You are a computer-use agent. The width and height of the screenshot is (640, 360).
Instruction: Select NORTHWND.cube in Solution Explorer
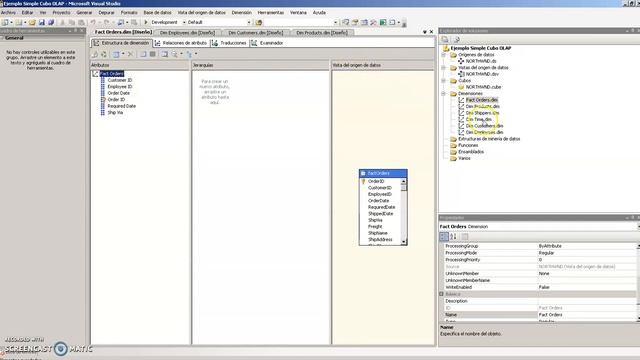coord(483,87)
